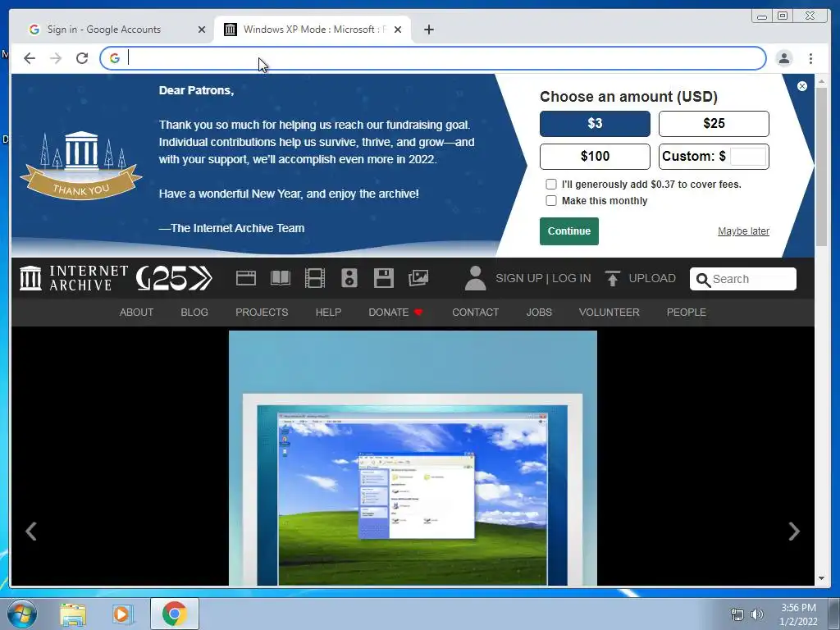840x630 pixels.
Task: Open the Chrome profile avatar icon
Action: pos(784,58)
